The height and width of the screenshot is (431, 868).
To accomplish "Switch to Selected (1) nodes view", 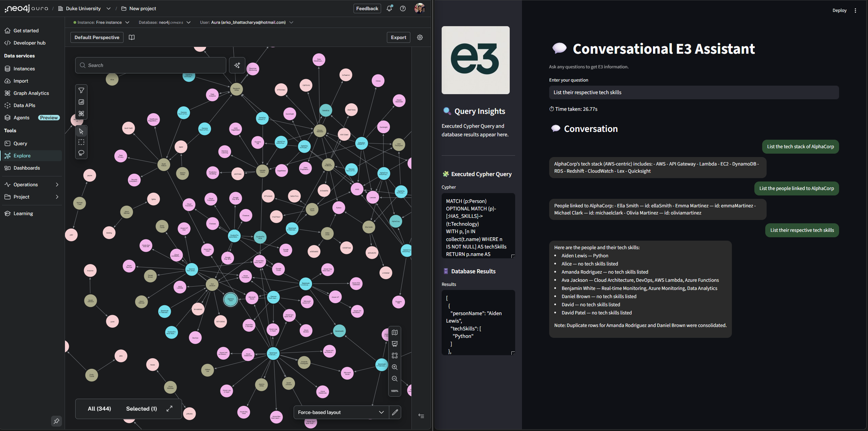I will coord(142,409).
